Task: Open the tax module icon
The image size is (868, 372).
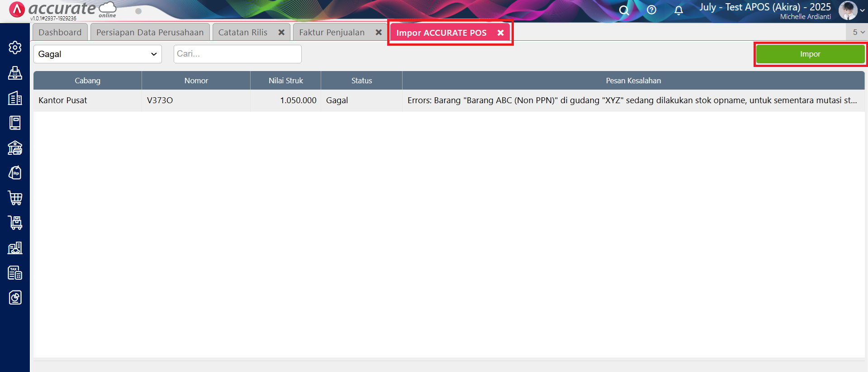Action: click(15, 272)
